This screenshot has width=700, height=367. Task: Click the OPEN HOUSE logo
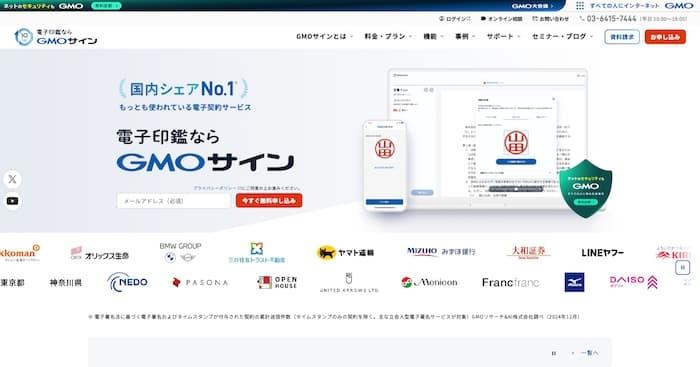pyautogui.click(x=277, y=282)
